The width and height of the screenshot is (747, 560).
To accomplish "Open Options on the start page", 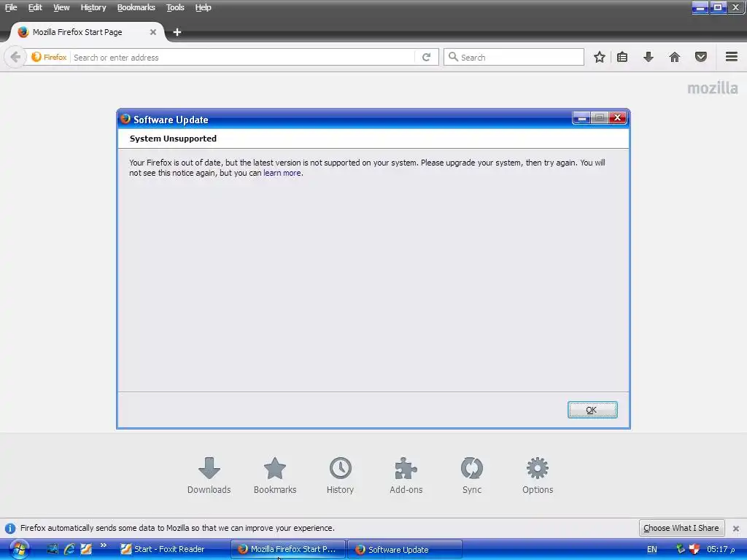I will (538, 475).
